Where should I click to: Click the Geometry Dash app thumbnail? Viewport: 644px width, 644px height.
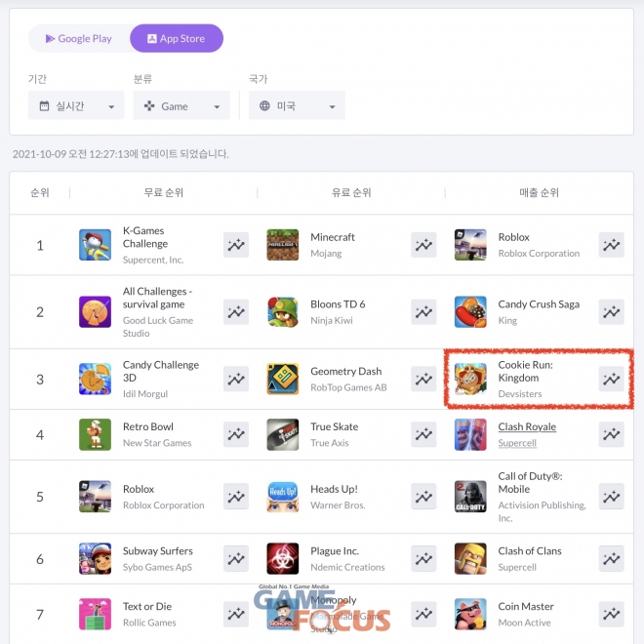283,379
